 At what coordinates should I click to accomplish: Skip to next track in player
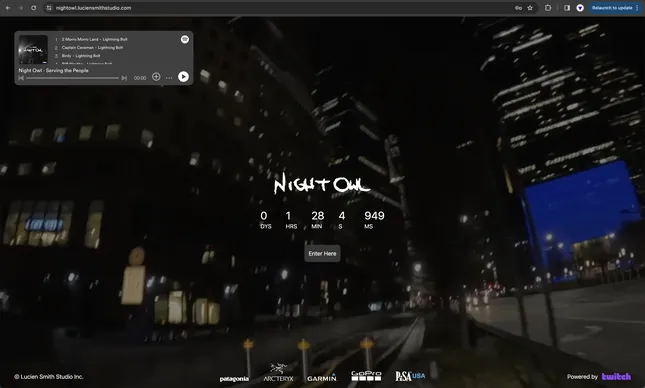point(124,78)
